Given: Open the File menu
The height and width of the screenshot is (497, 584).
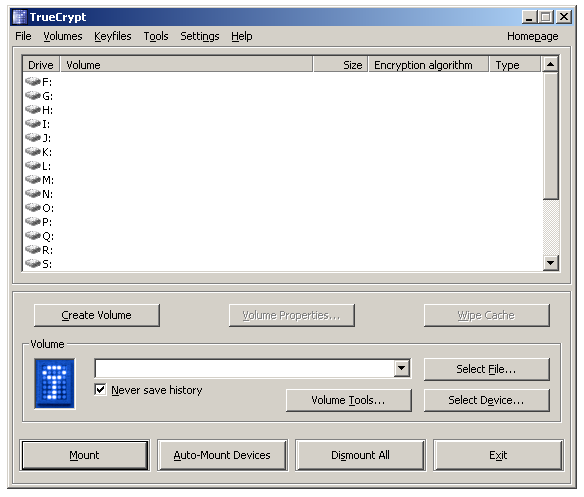Looking at the screenshot, I should pos(23,36).
